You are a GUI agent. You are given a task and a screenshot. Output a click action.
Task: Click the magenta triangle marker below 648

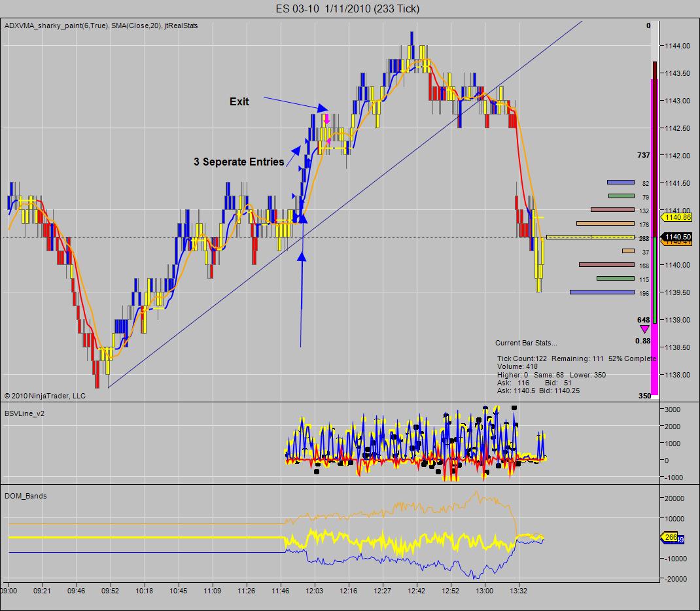pyautogui.click(x=644, y=330)
